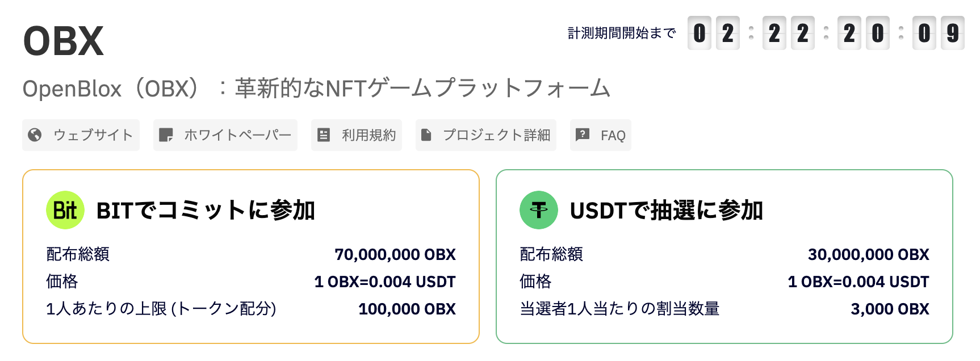This screenshot has height=361, width=980.
Task: Click the globe icon beside ウェブサイト
Action: pos(35,135)
